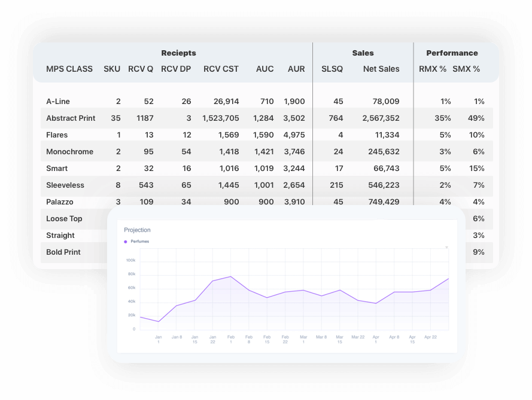
Task: Click Flares net sales 11,334
Action: [x=387, y=135]
